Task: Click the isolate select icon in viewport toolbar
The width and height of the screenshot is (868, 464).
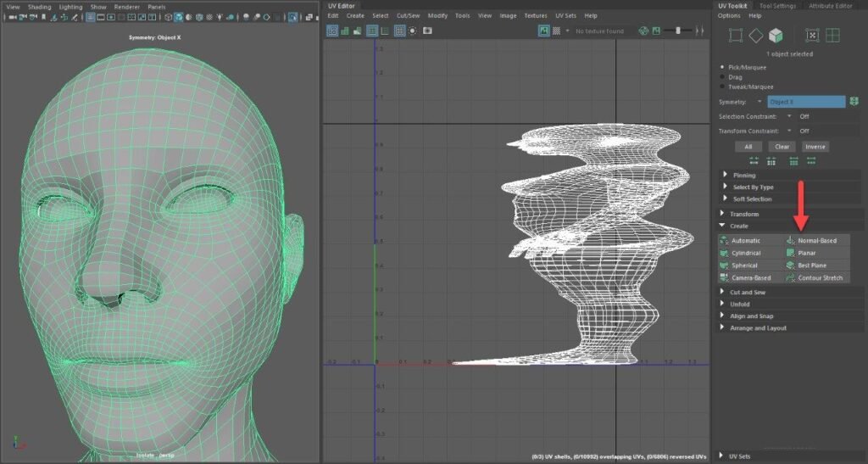Action: pyautogui.click(x=292, y=17)
